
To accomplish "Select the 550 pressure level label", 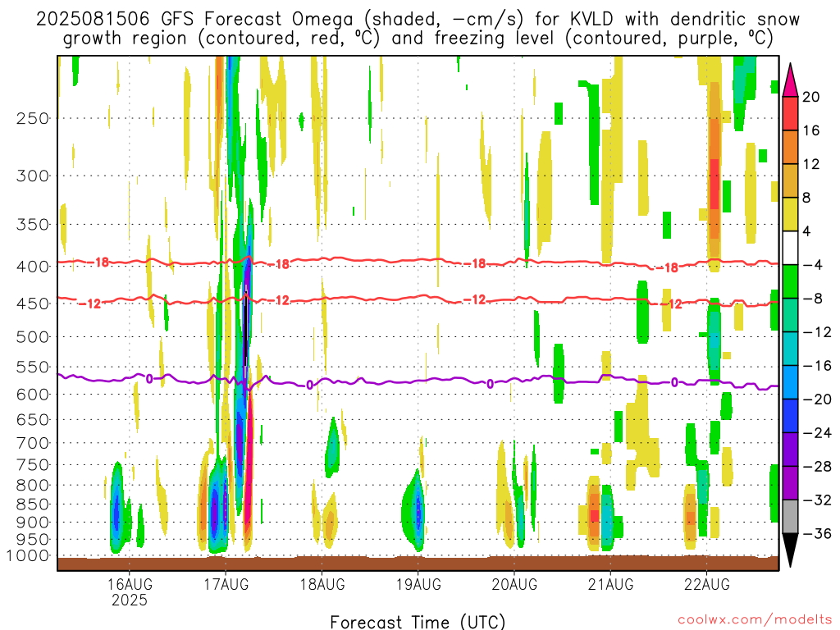I will click(33, 367).
